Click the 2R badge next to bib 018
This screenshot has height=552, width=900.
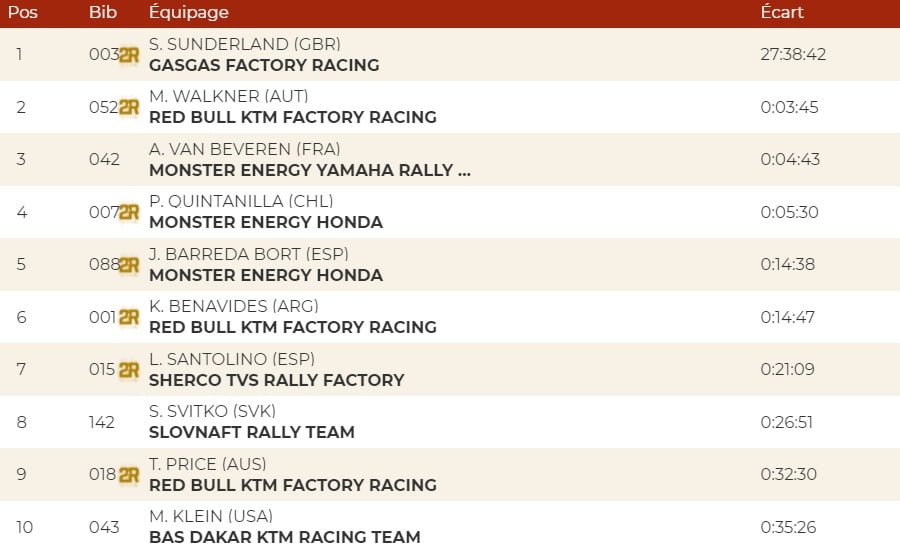[x=129, y=475]
